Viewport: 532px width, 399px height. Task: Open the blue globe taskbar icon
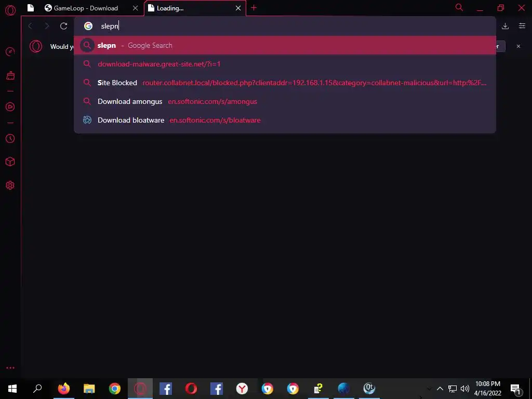coord(344,389)
